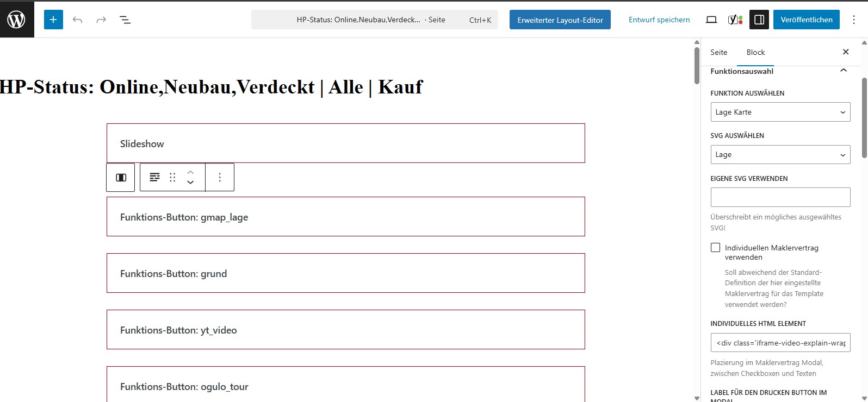Move the block up with arrow
The height and width of the screenshot is (402, 868).
[x=190, y=172]
